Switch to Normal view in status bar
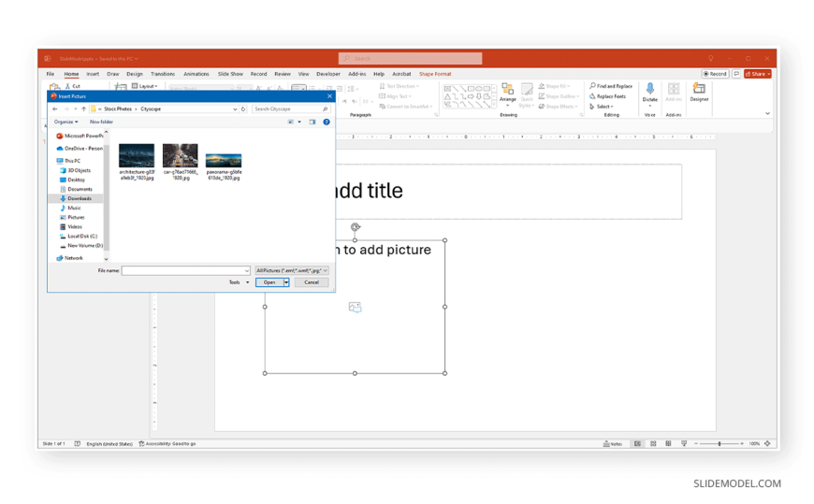Screen dimensions: 814x504 pos(637,444)
